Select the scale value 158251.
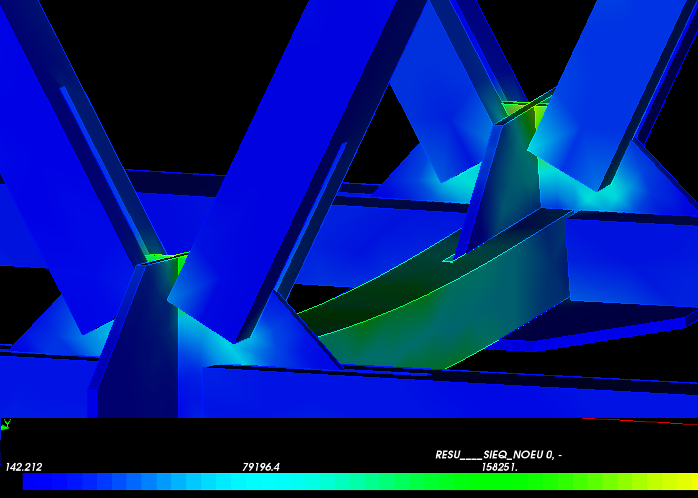Screen dimensions: 698x498 click(500, 467)
